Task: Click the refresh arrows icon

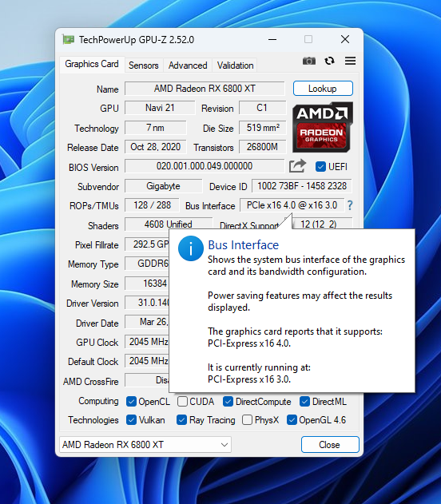Action: [329, 61]
